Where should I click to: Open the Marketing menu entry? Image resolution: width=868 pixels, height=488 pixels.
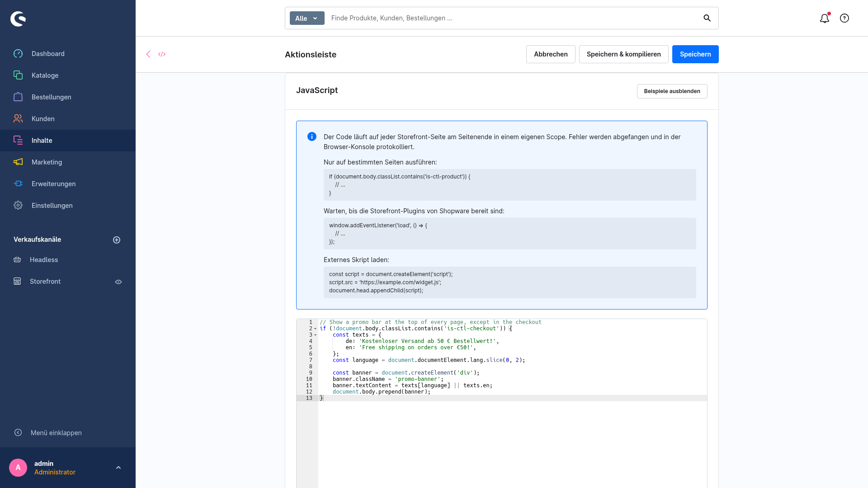coord(68,162)
